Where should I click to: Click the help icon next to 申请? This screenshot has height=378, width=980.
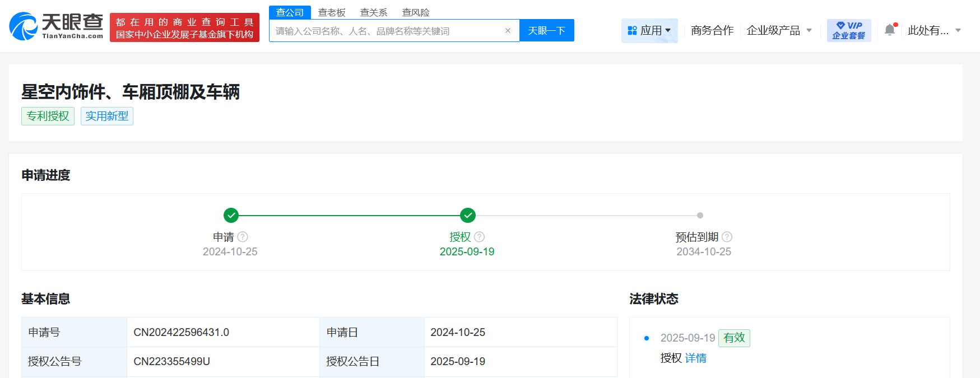[243, 237]
